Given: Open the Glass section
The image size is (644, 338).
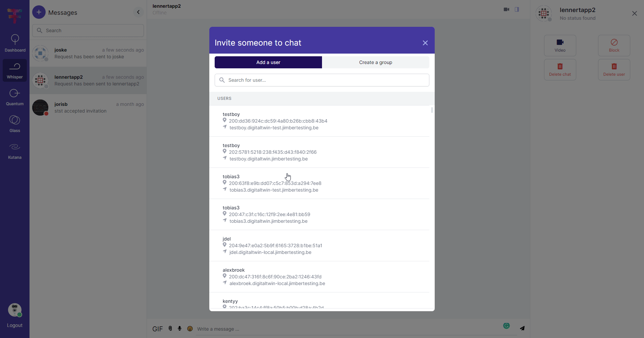Looking at the screenshot, I should [x=14, y=124].
